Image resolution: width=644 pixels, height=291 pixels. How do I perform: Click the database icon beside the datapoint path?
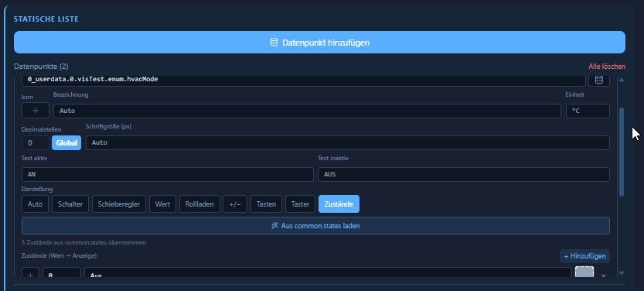coord(599,80)
